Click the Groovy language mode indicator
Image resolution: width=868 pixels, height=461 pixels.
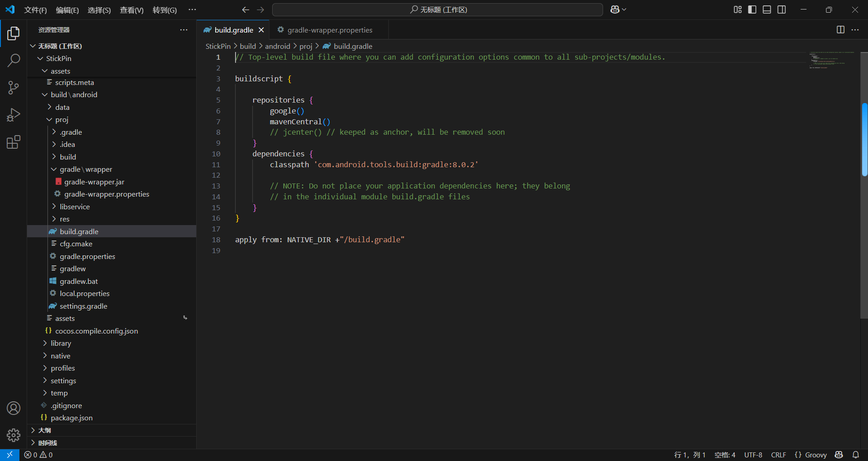point(815,455)
